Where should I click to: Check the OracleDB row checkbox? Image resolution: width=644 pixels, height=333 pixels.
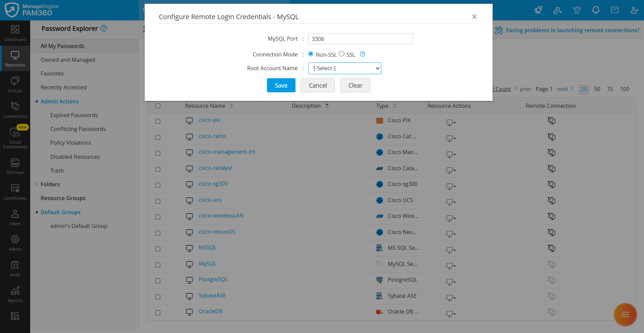[158, 313]
